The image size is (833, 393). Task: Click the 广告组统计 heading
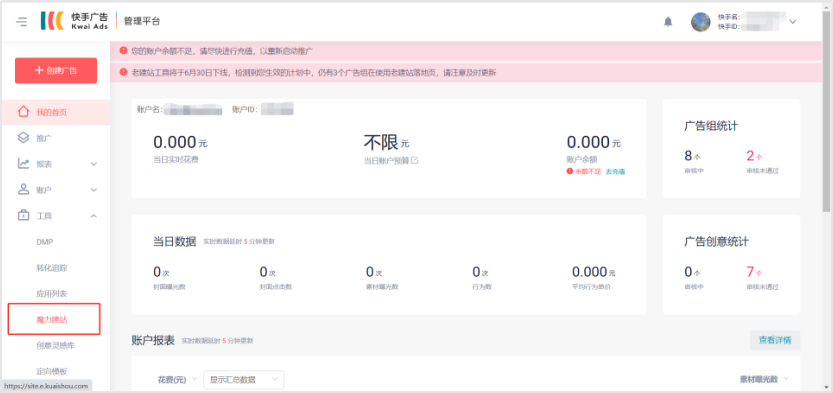pyautogui.click(x=711, y=126)
